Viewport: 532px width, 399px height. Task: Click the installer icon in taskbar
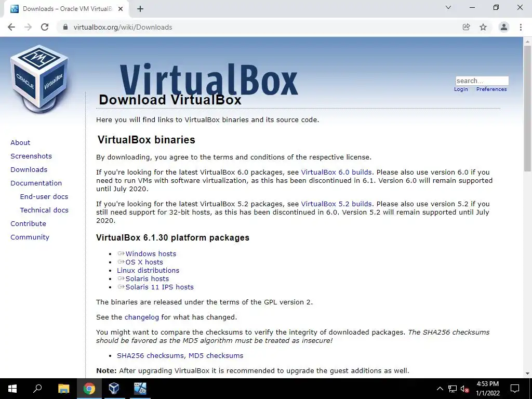click(x=140, y=389)
